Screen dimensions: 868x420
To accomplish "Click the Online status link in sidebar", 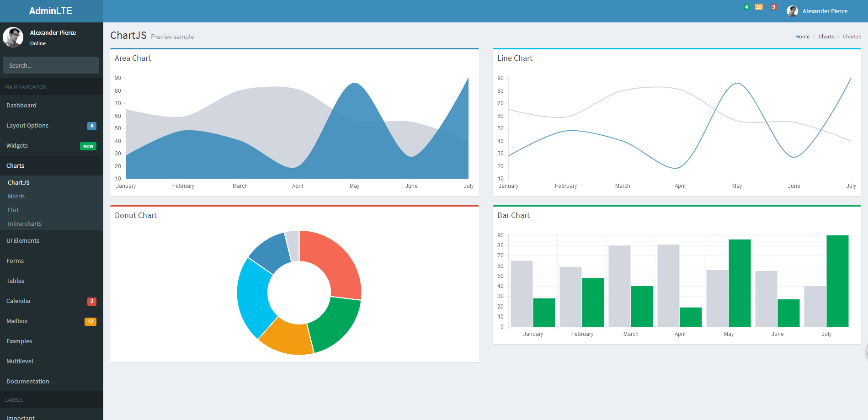I will click(x=38, y=43).
